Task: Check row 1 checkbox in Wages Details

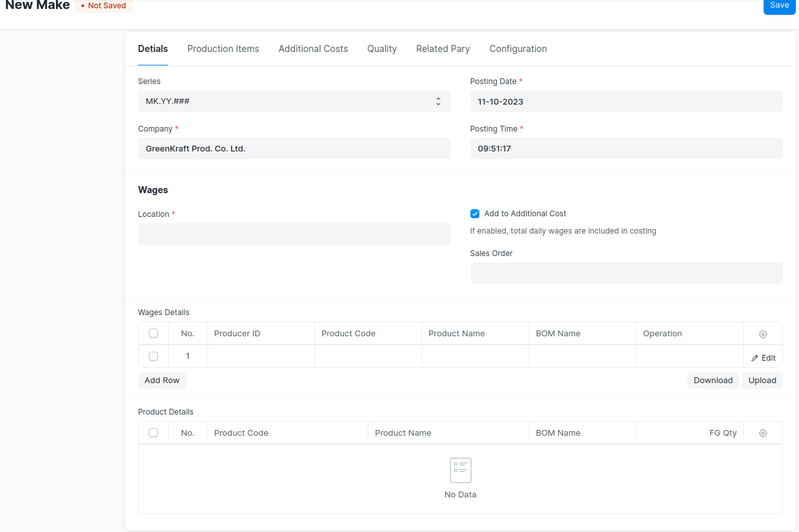Action: tap(153, 356)
